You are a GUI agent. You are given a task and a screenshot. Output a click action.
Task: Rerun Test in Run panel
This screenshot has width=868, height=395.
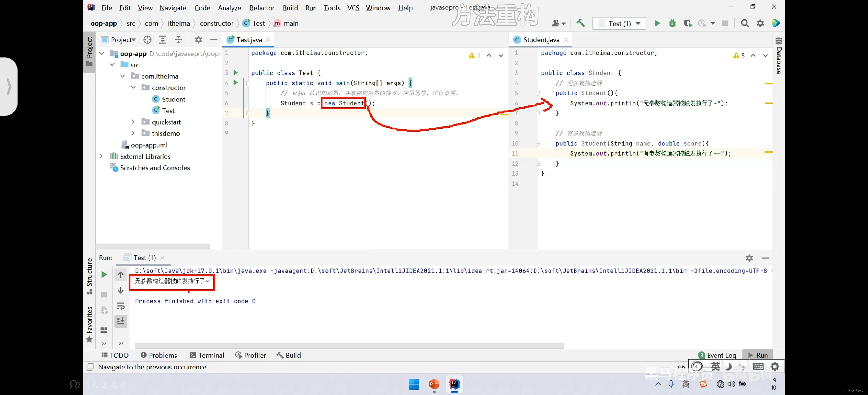tap(104, 275)
